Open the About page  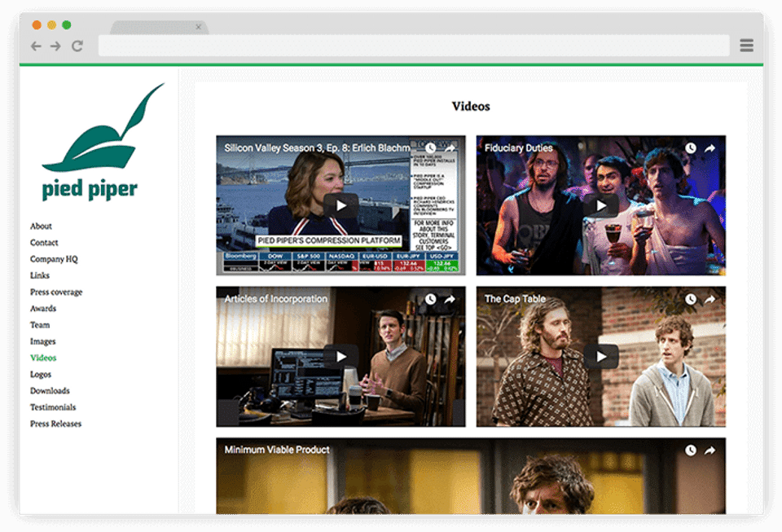click(41, 226)
